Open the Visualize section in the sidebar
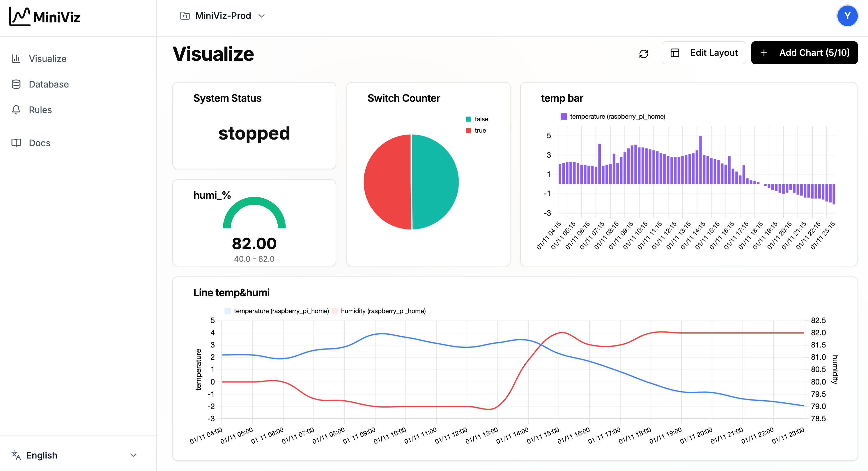 (x=47, y=58)
